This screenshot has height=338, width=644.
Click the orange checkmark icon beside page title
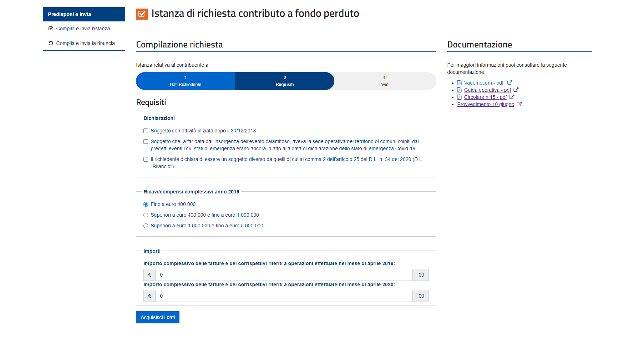click(x=142, y=14)
